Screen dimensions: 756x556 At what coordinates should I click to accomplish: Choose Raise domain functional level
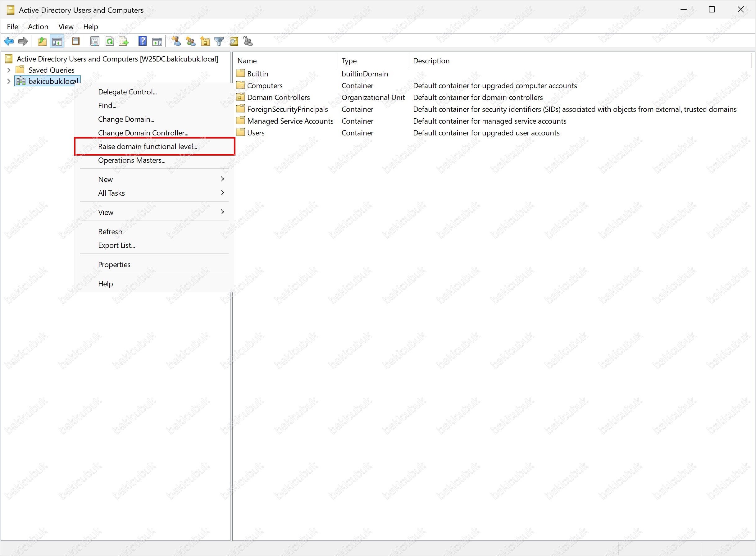pos(154,146)
